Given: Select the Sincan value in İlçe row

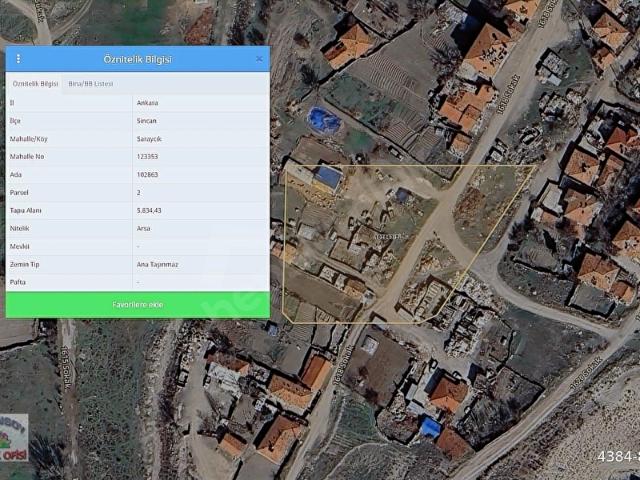Looking at the screenshot, I should pyautogui.click(x=147, y=121).
